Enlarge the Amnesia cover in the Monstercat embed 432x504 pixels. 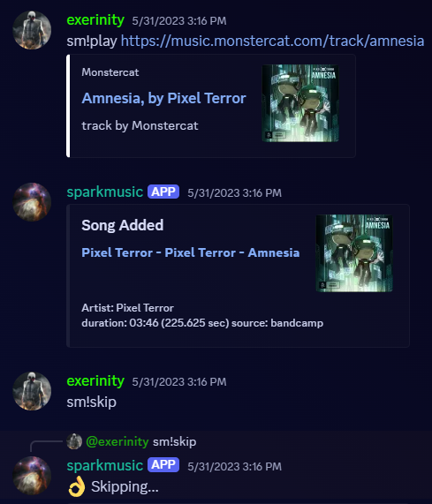pos(300,103)
